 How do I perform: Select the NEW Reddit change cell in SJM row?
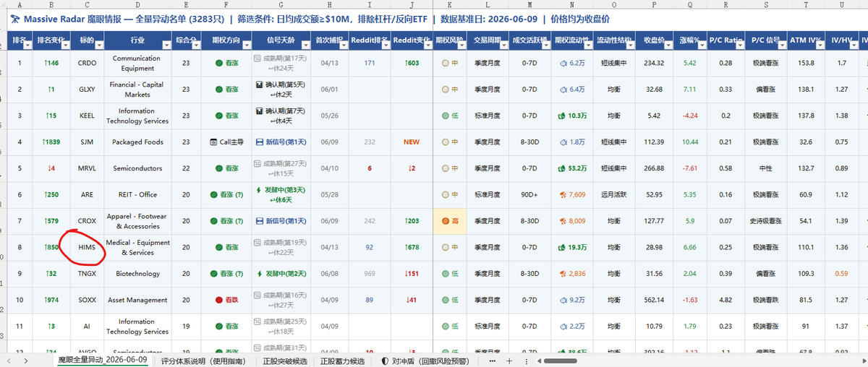[x=411, y=142]
